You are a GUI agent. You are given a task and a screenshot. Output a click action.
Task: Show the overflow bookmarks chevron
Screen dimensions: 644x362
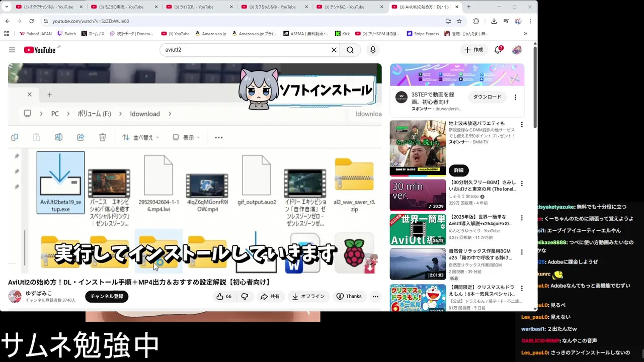[525, 34]
